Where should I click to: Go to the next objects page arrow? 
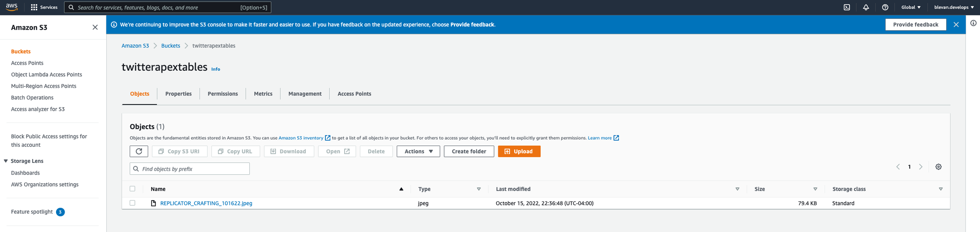click(921, 167)
